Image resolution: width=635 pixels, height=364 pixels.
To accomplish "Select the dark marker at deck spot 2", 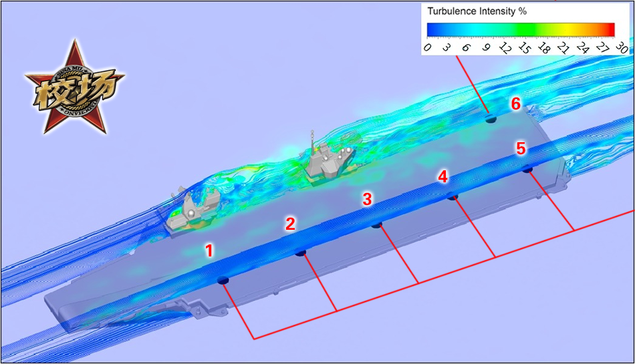I will 301,252.
